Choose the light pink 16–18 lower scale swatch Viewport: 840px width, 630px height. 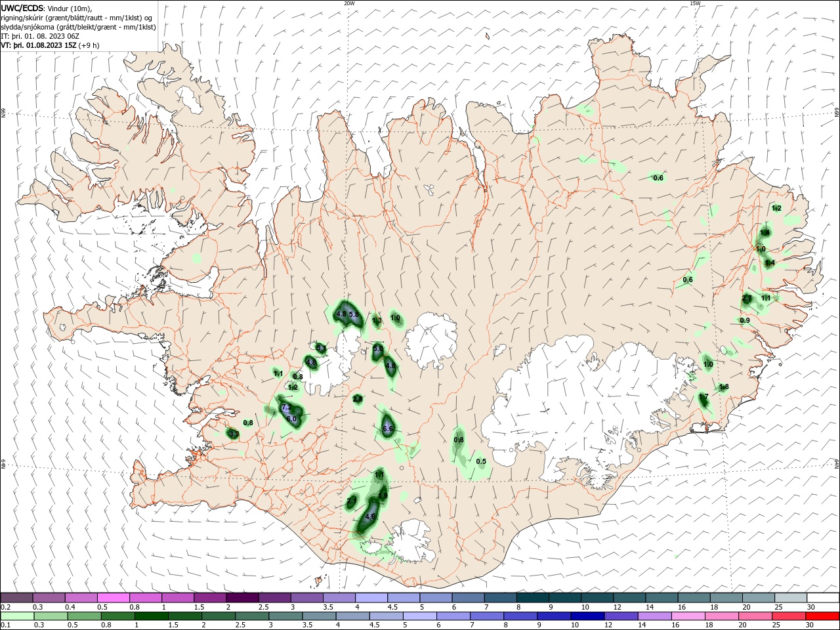(689, 616)
